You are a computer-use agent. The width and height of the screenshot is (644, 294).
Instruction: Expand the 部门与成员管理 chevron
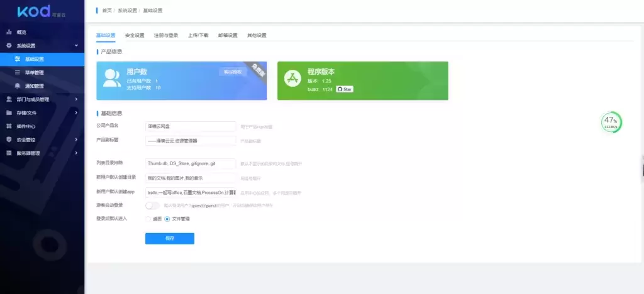coord(76,99)
